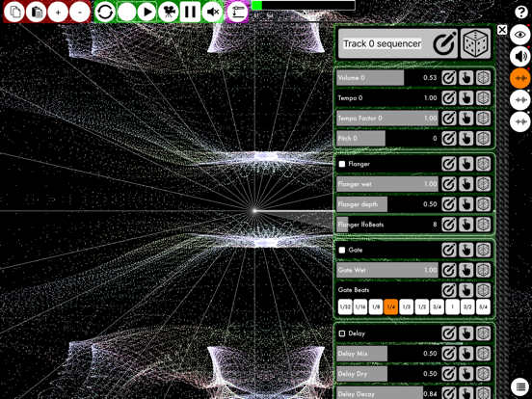Click the hand touch icon for Tempo 0

(465, 98)
